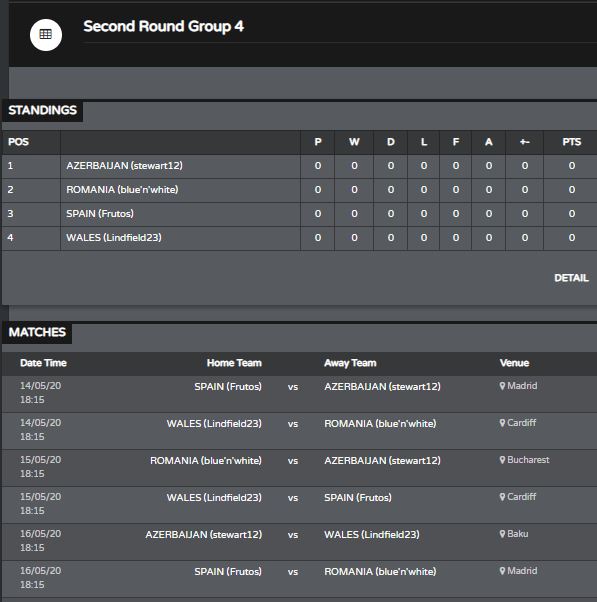Click the Cardiff pin for Wales vs Spain
Viewport: 597px width, 602px height.
point(502,497)
